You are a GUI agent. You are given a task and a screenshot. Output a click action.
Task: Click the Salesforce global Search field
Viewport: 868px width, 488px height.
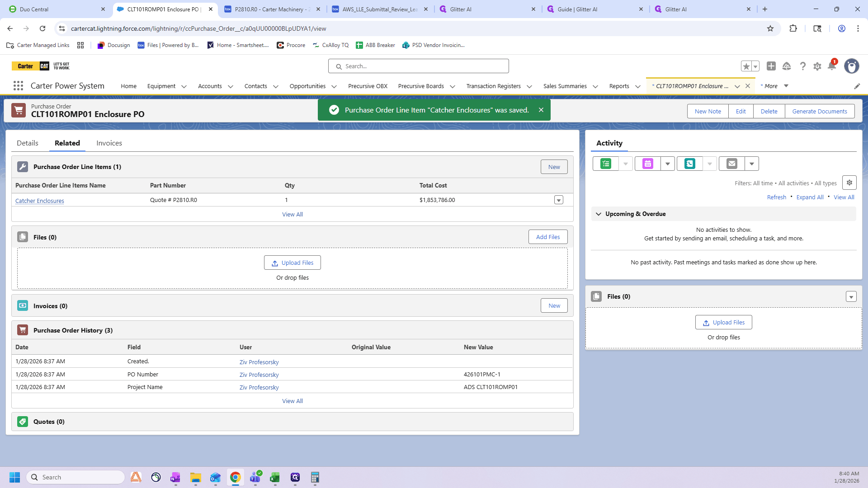pyautogui.click(x=419, y=66)
